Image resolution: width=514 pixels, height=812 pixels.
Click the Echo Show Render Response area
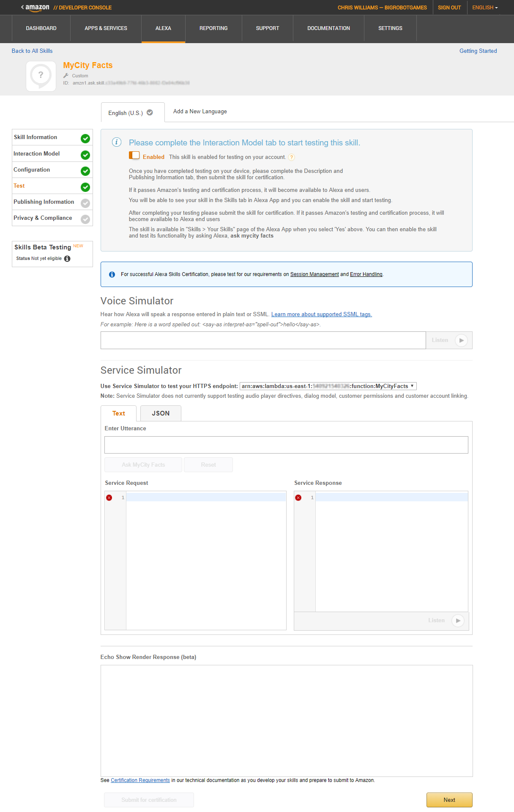click(x=287, y=721)
